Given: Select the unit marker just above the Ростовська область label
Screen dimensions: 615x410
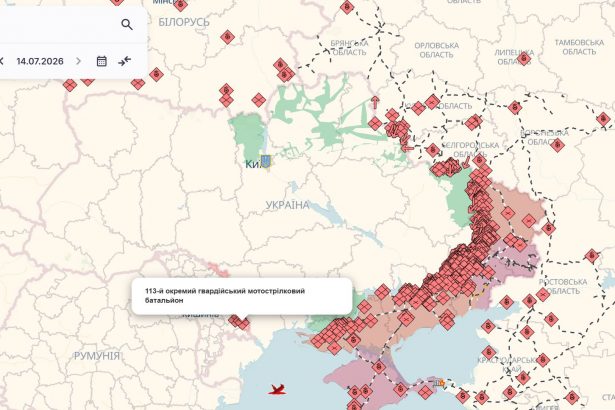Looking at the screenshot, I should pyautogui.click(x=592, y=256).
